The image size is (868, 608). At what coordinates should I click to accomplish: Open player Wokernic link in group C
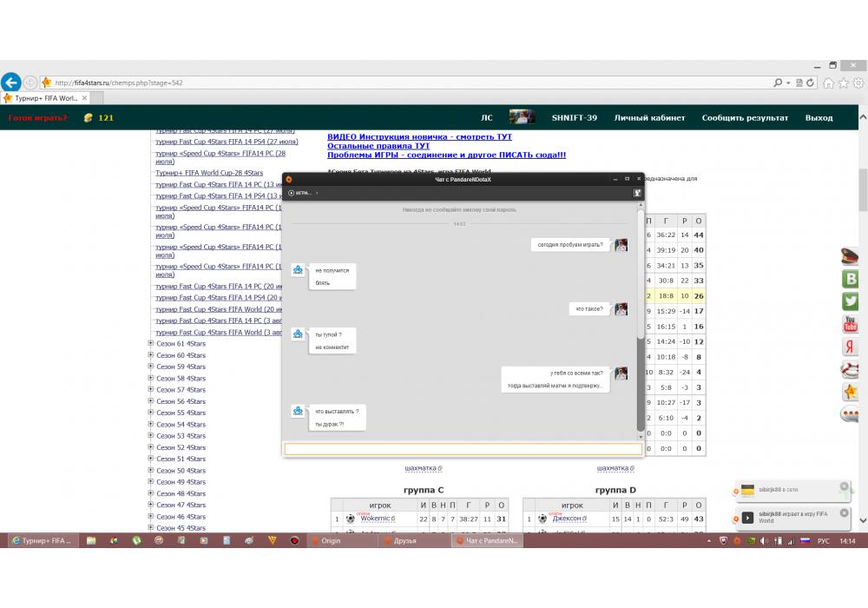[375, 519]
